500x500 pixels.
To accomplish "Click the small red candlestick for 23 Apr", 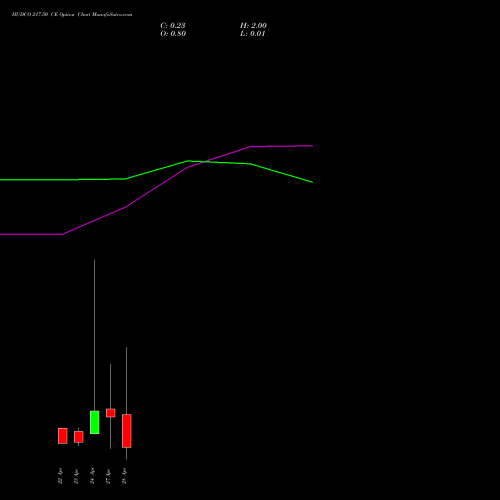I will pyautogui.click(x=79, y=437).
